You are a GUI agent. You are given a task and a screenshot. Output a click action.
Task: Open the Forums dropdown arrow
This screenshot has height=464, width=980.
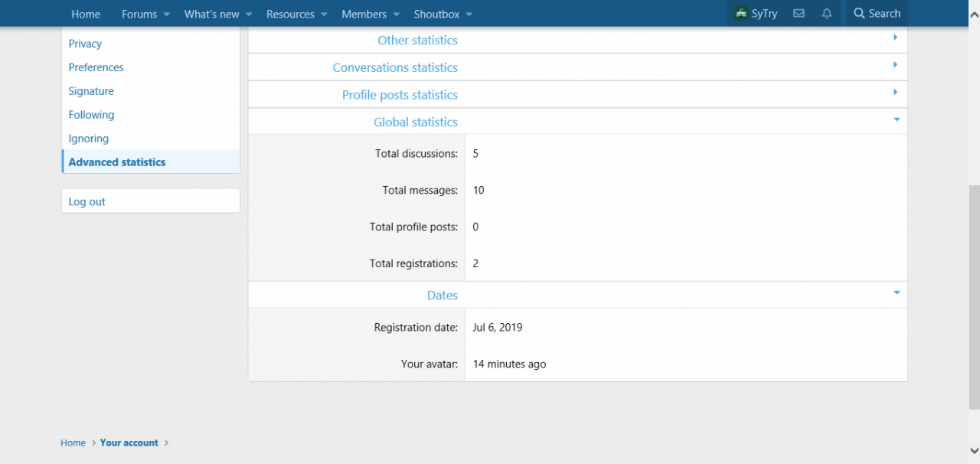tap(166, 15)
